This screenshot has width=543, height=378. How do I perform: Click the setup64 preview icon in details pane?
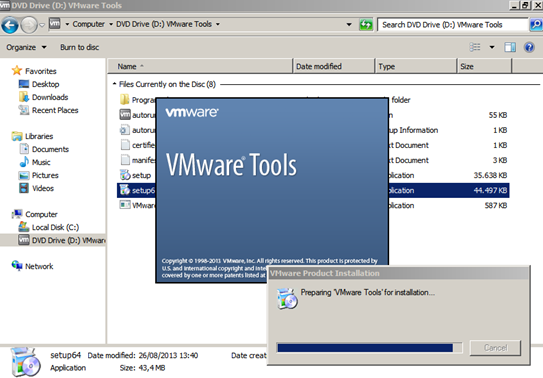(25, 362)
